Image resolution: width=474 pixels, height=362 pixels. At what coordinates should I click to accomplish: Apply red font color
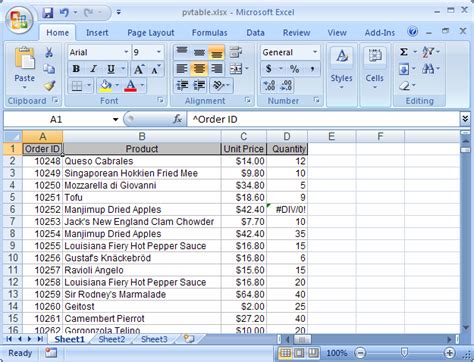point(130,86)
